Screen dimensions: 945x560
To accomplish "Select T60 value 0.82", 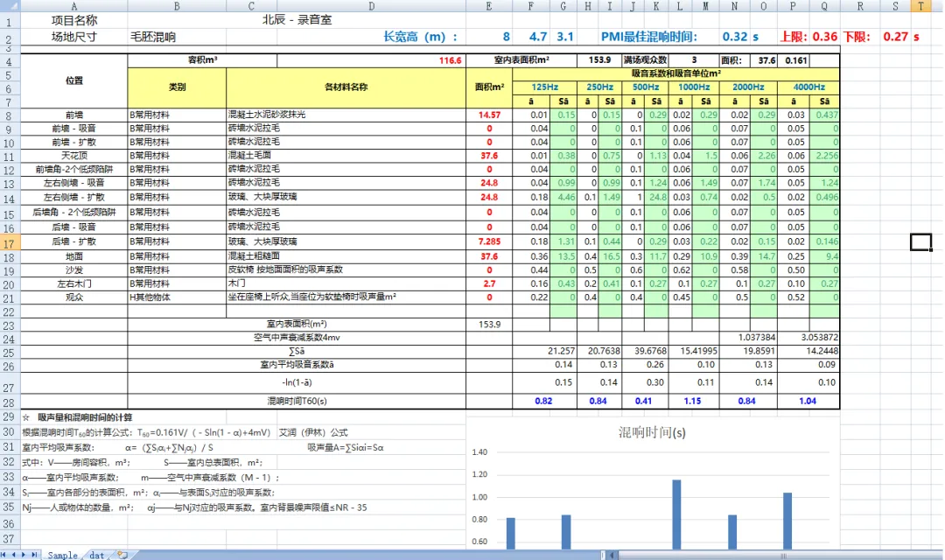I will [x=543, y=402].
